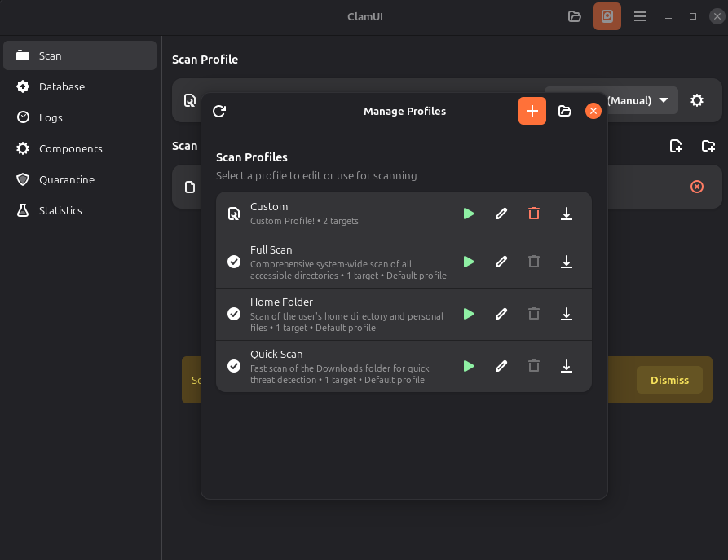The height and width of the screenshot is (560, 728).
Task: Toggle Quick Scan default profile badge
Action: [x=234, y=365]
